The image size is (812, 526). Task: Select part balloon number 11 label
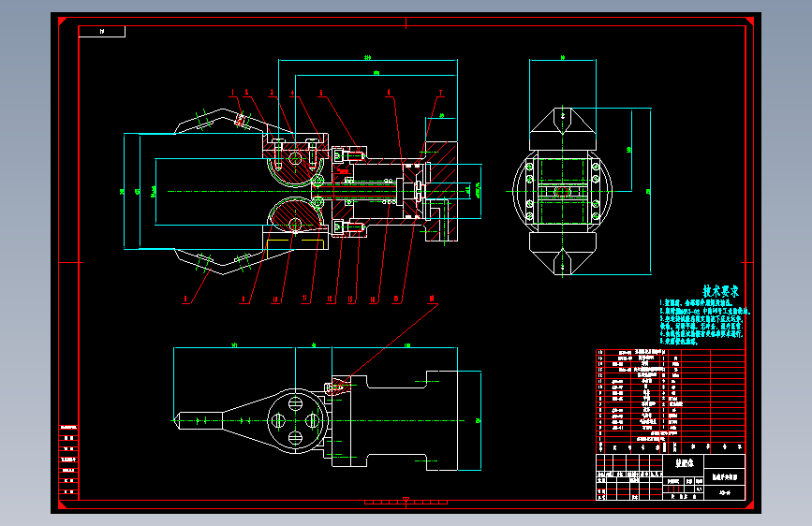click(304, 299)
